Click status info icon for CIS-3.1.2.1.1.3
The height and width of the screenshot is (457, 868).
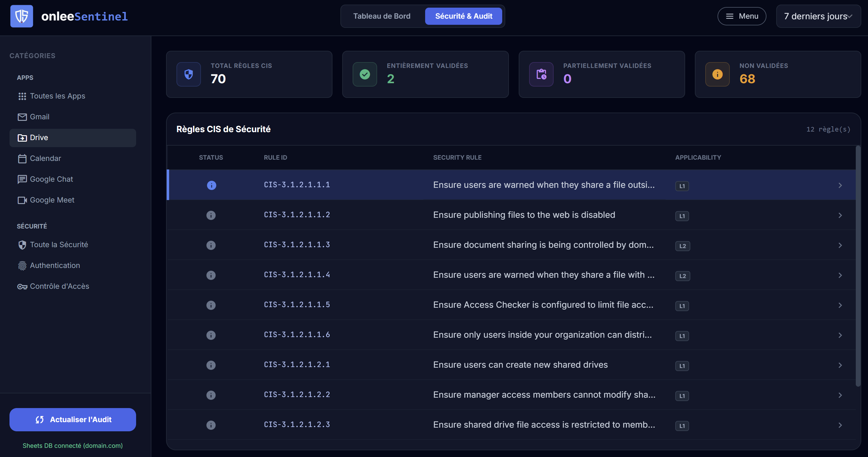coord(211,245)
